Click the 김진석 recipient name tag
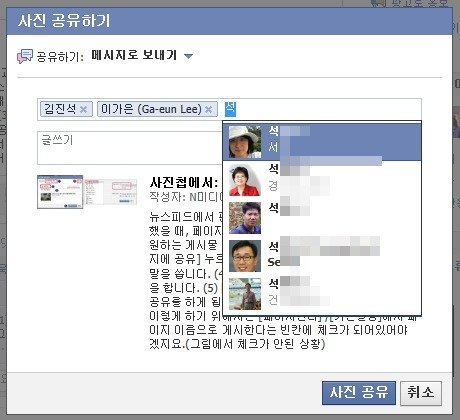The width and height of the screenshot is (460, 420). [x=60, y=109]
